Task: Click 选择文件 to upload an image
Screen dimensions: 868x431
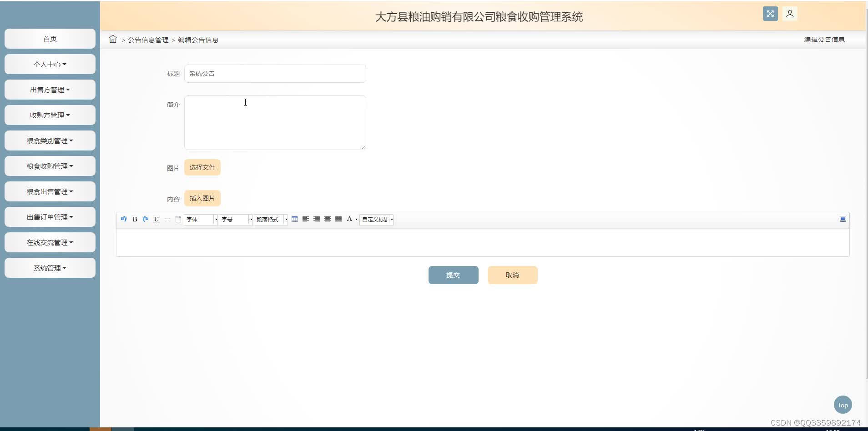Action: click(202, 167)
